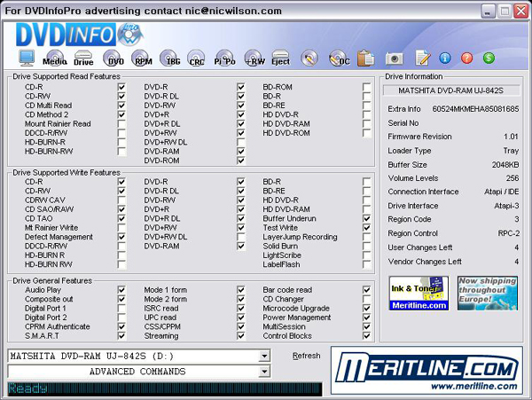Click the DC disc icon
This screenshot has height=400, width=532.
pyautogui.click(x=339, y=59)
